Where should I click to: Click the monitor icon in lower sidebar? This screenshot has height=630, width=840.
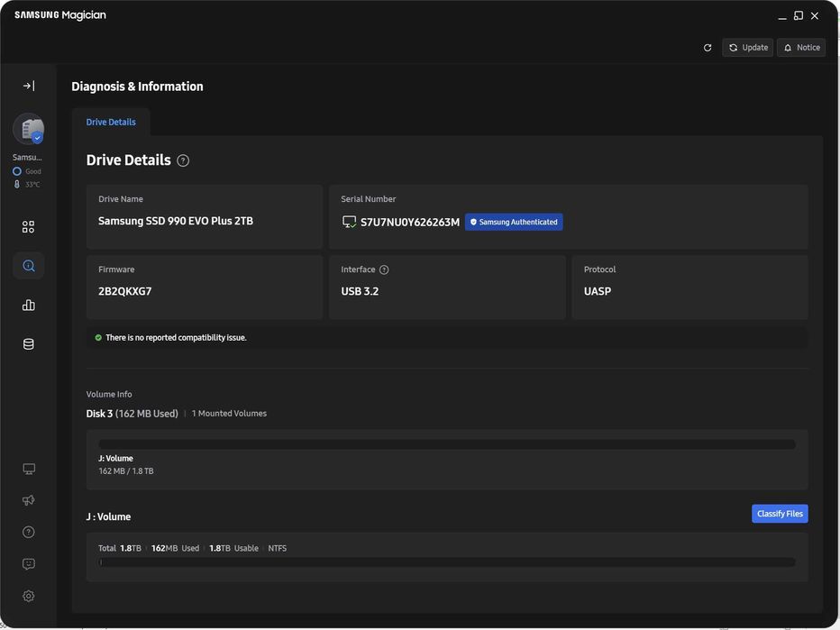[x=29, y=469]
